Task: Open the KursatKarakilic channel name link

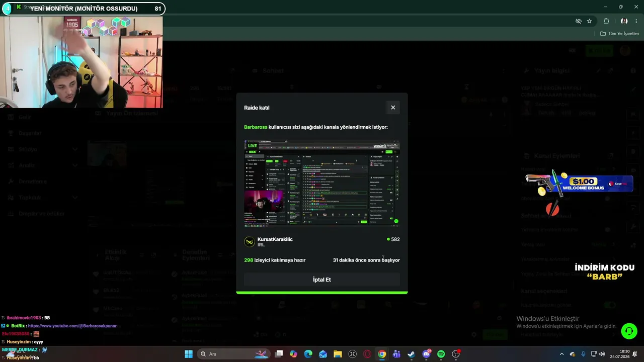Action: click(275, 239)
